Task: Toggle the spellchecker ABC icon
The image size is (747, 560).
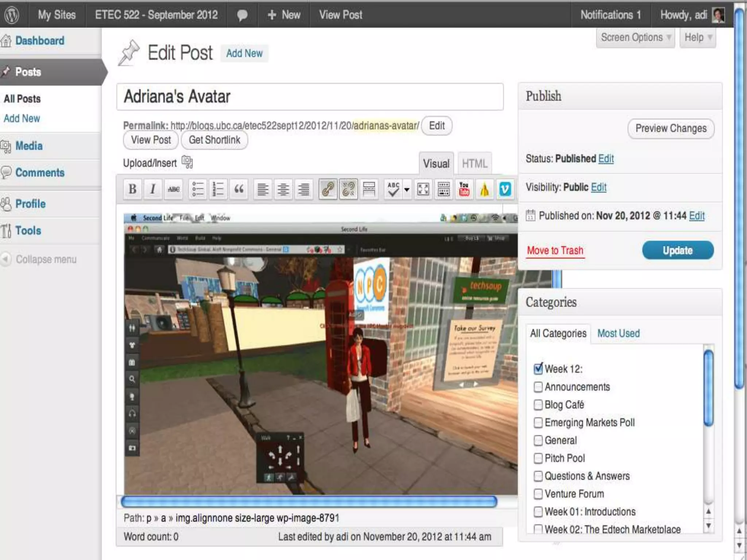Action: (393, 189)
